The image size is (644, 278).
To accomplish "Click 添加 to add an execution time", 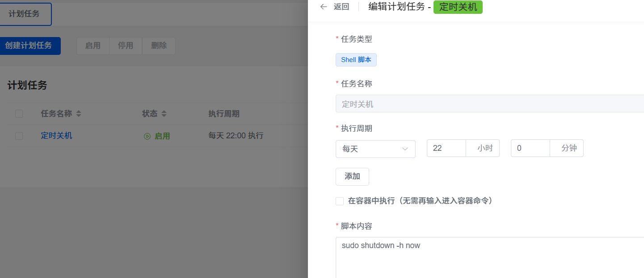I will (352, 176).
